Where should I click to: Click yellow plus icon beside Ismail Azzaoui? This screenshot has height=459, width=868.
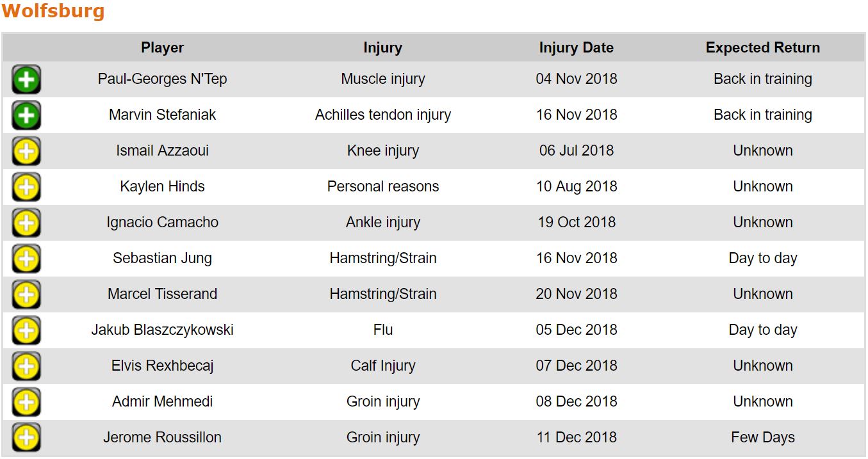(26, 152)
